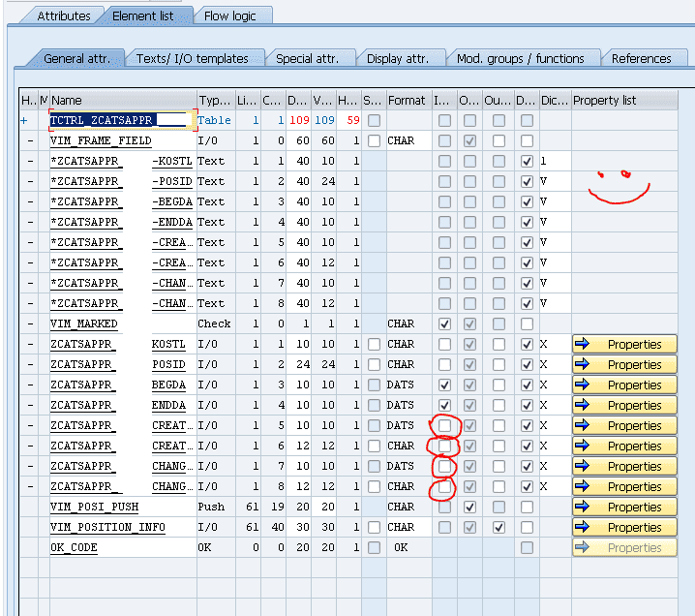Toggle Input checkbox for VIM_MARKED row
Screen dimensions: 695x616
pos(444,324)
